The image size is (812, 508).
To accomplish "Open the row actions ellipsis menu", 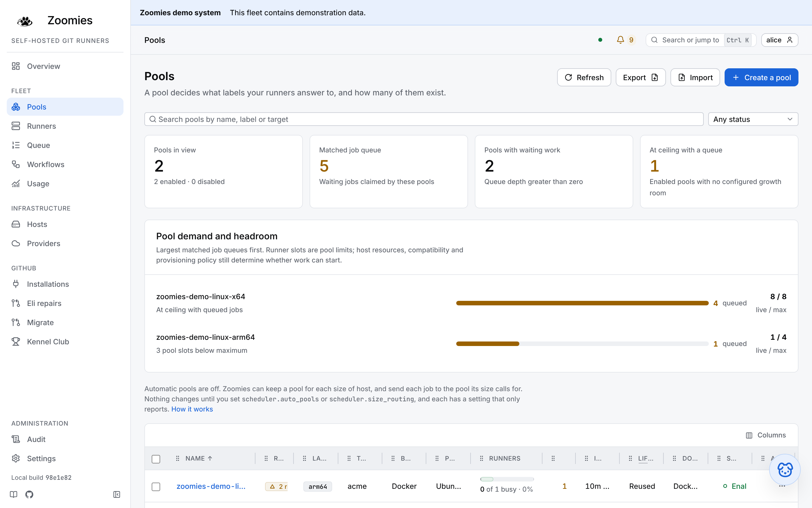I will click(x=782, y=486).
